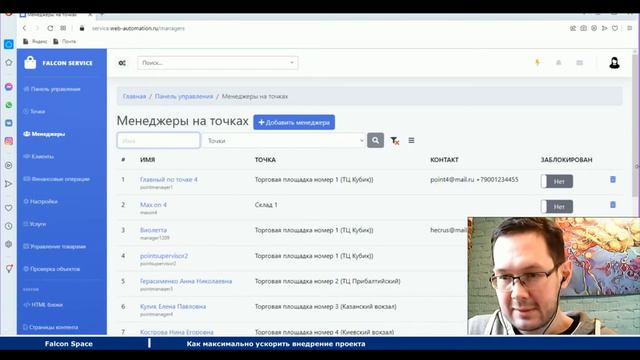Click the Falcon Service lock logo
The width and height of the screenshot is (640, 360).
pyautogui.click(x=30, y=62)
